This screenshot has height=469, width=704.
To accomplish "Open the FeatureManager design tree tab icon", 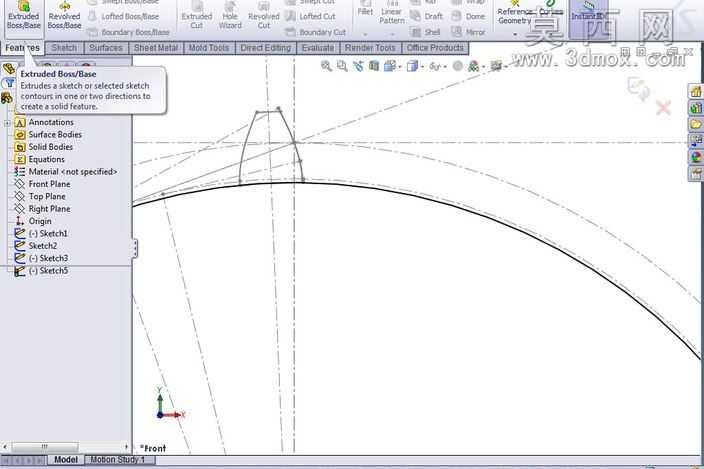I will (9, 69).
